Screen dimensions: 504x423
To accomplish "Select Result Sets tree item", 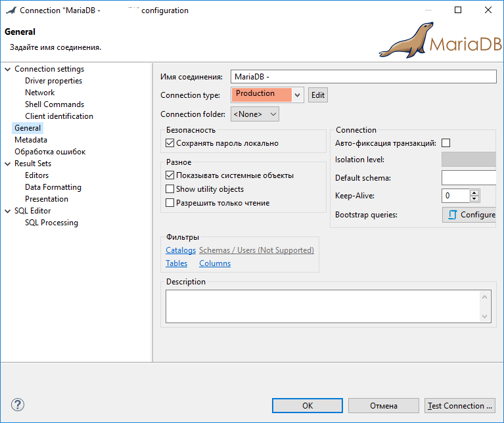I will (33, 164).
